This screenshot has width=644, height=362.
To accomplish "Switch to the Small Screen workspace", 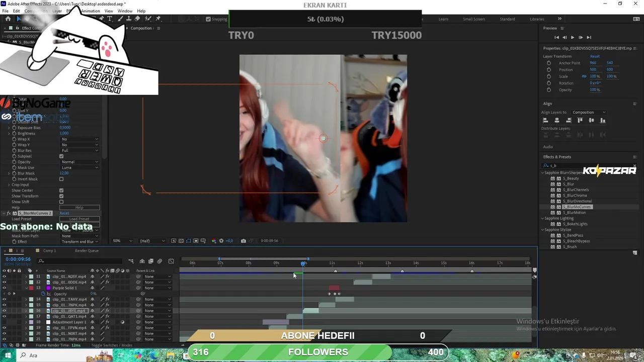I will click(474, 19).
